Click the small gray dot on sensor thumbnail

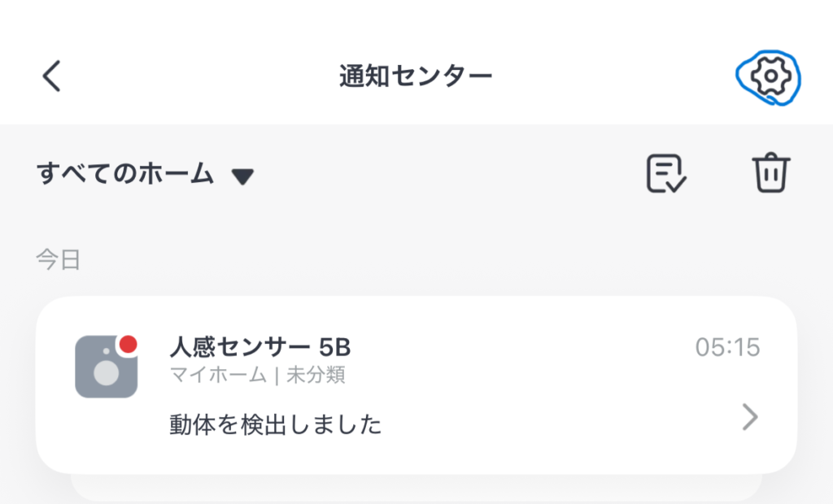tap(107, 351)
